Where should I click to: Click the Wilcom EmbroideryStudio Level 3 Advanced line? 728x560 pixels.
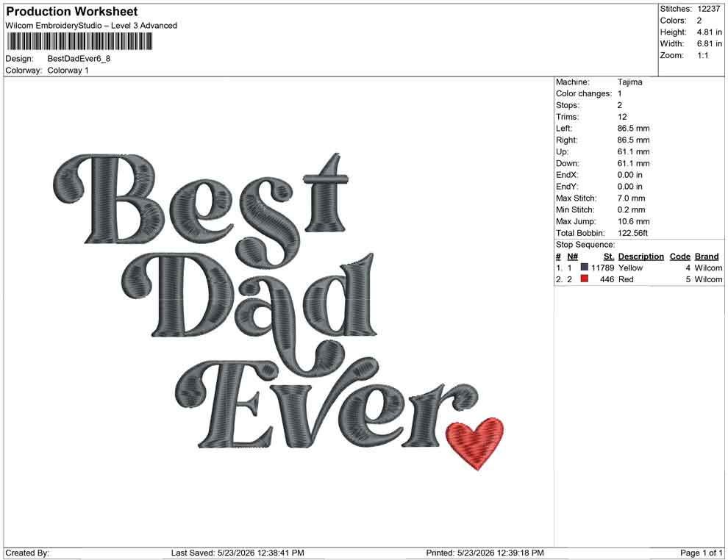pyautogui.click(x=91, y=26)
